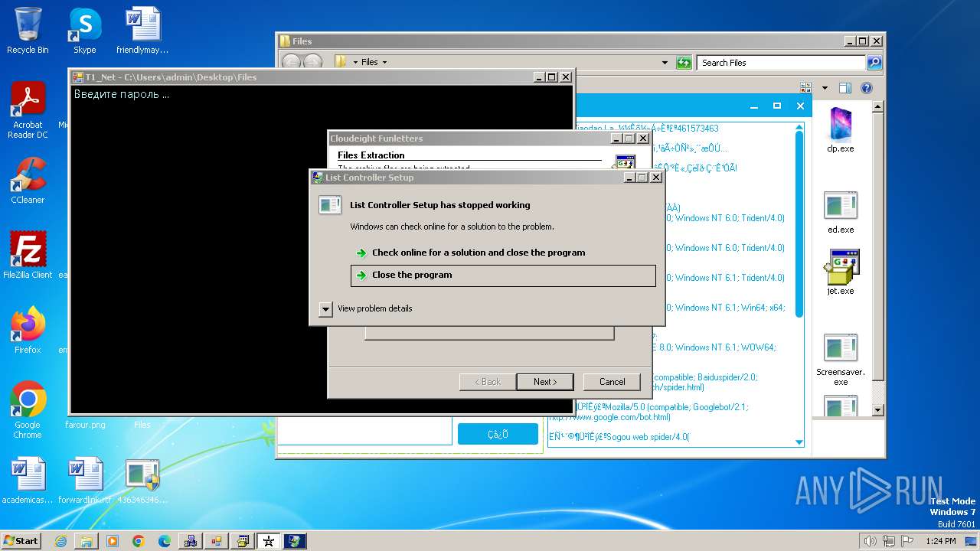Click the Search Files input box
The image size is (980, 551).
click(x=782, y=63)
